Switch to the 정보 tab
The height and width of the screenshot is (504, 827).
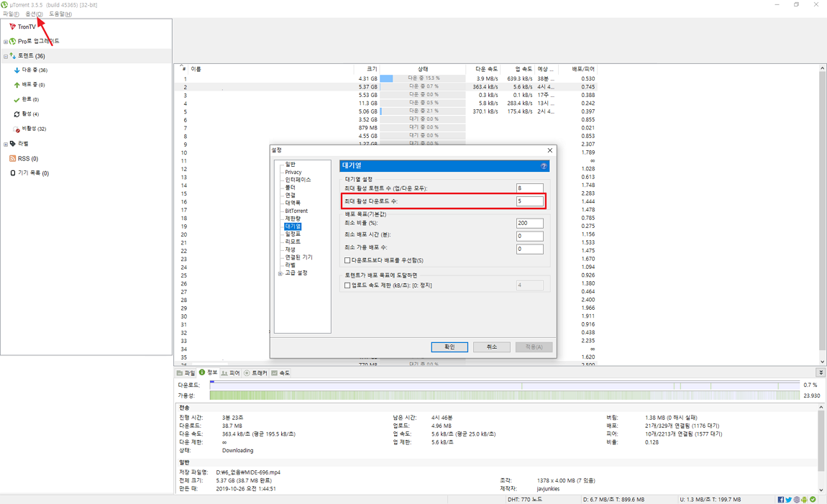click(x=208, y=372)
